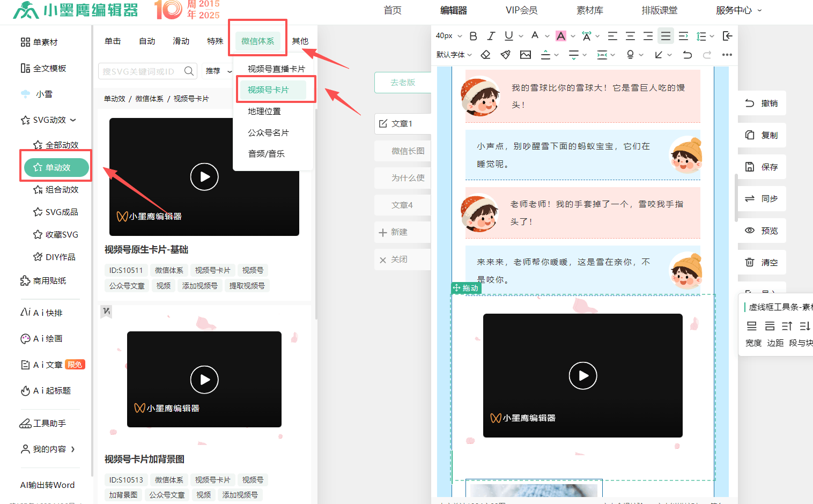The width and height of the screenshot is (813, 504).
Task: Select 公众号名片 from the dropdown menu
Action: [x=268, y=132]
